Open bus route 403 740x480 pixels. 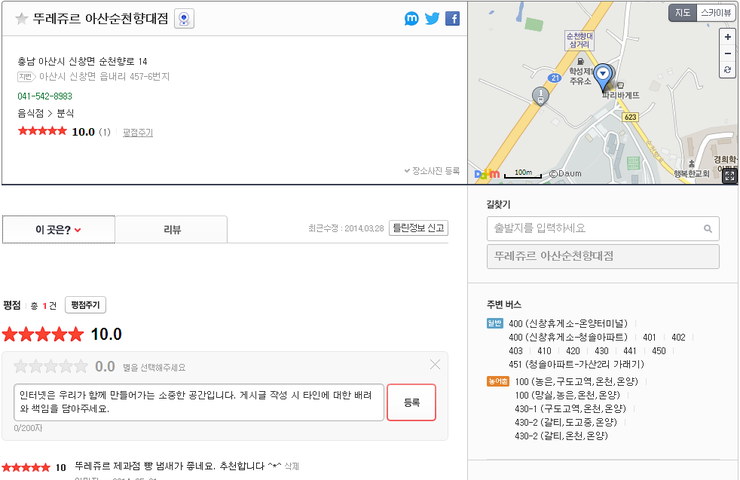(x=515, y=351)
